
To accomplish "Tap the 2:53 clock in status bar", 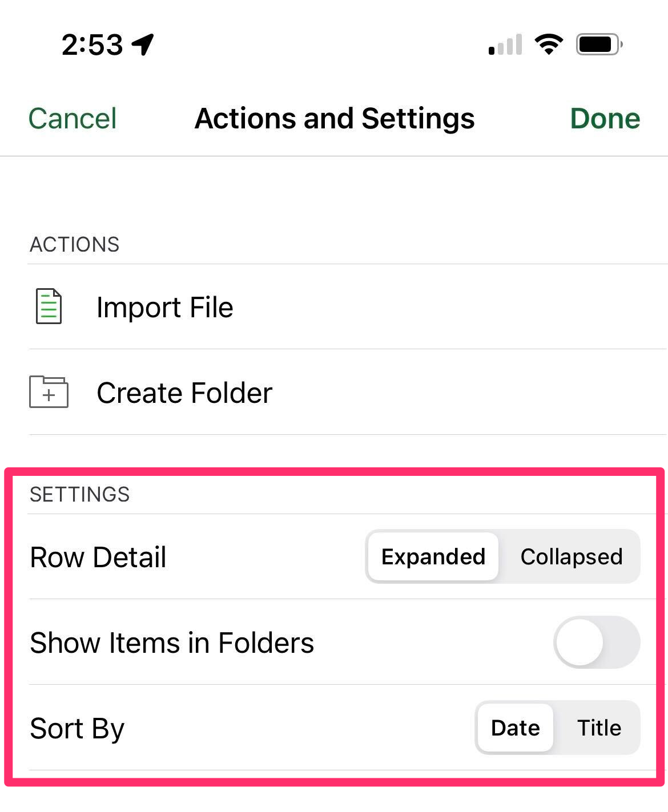I will pos(92,45).
